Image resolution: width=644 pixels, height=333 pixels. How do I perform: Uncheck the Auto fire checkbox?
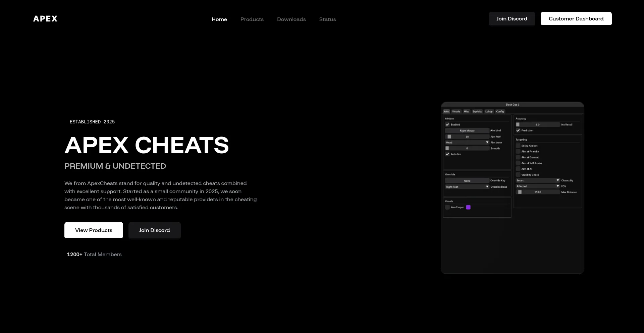[447, 154]
